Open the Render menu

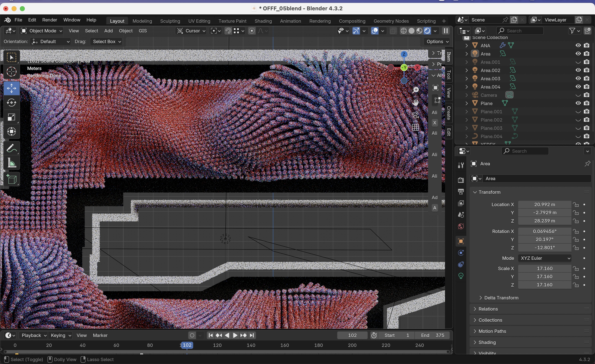point(50,20)
